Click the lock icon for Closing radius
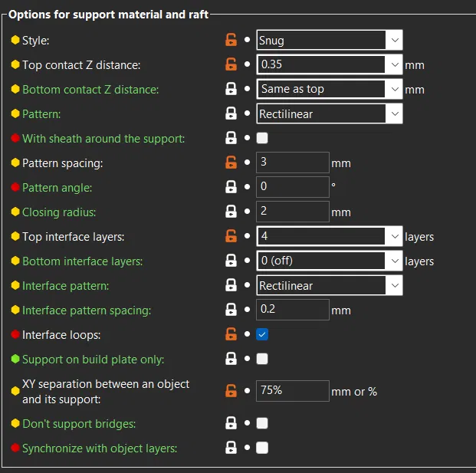476x473 pixels. tap(231, 212)
